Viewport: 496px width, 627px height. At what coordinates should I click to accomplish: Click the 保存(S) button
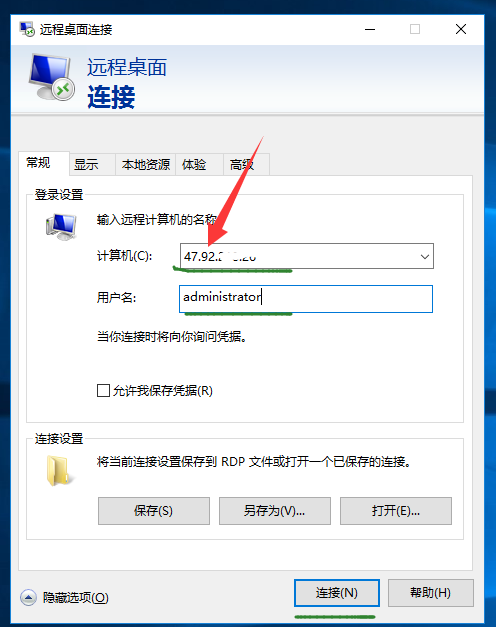154,511
